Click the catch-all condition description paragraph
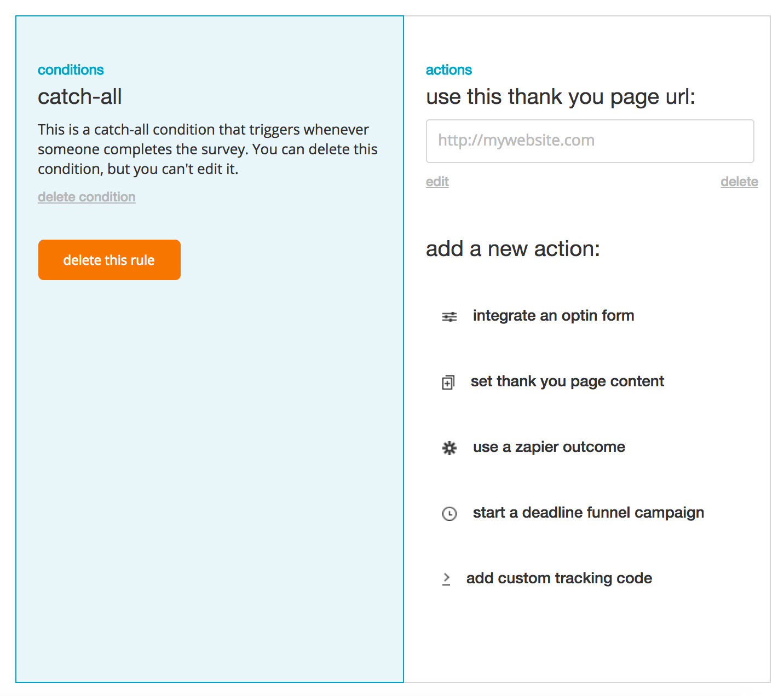Image resolution: width=784 pixels, height=696 pixels. (x=207, y=149)
